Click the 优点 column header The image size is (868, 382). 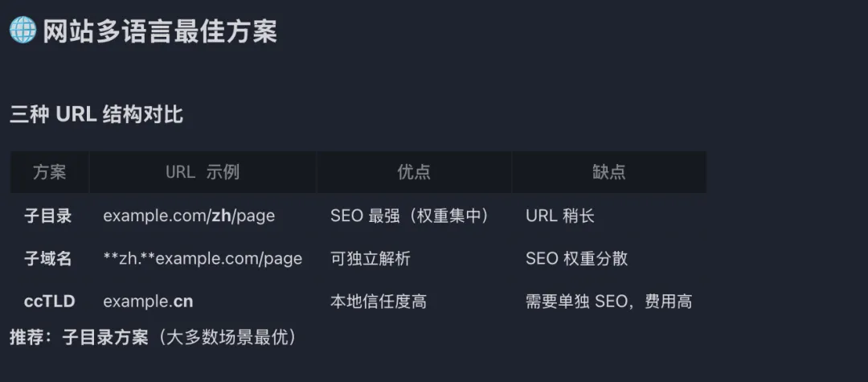pos(414,172)
